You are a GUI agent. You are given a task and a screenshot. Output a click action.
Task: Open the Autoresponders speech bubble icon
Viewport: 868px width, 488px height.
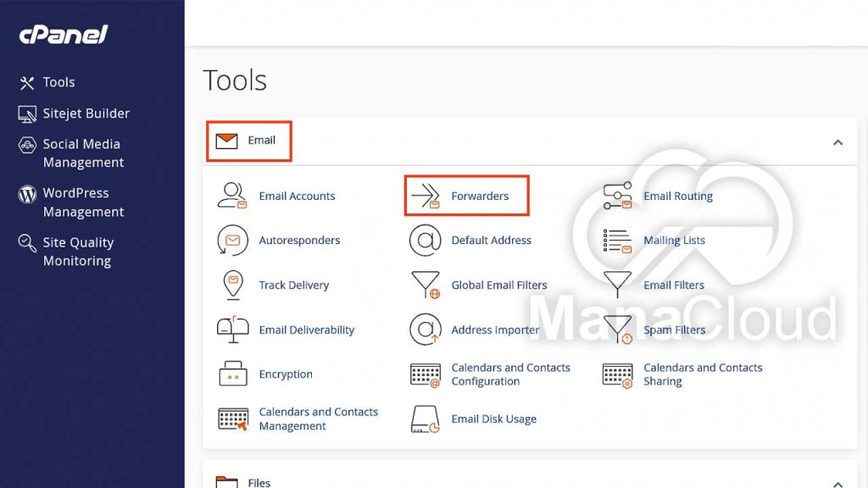tap(231, 240)
